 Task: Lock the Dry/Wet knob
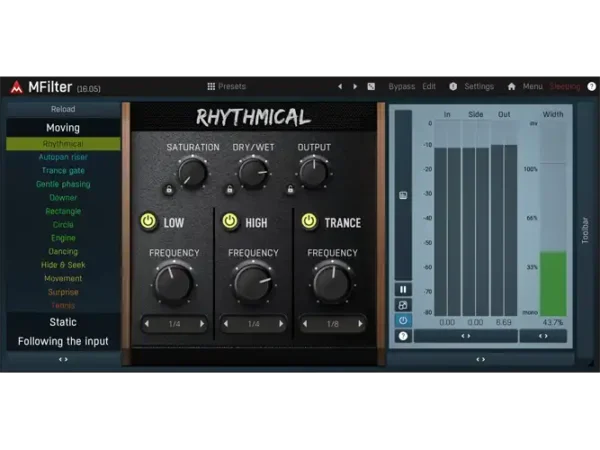point(230,189)
